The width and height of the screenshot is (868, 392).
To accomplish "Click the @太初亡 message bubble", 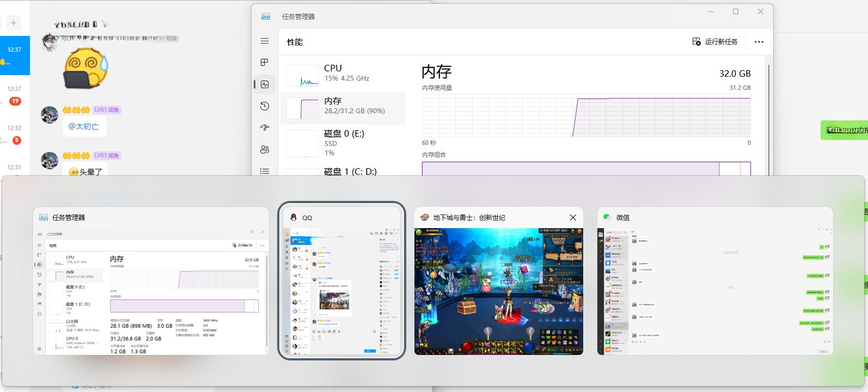I will (84, 126).
